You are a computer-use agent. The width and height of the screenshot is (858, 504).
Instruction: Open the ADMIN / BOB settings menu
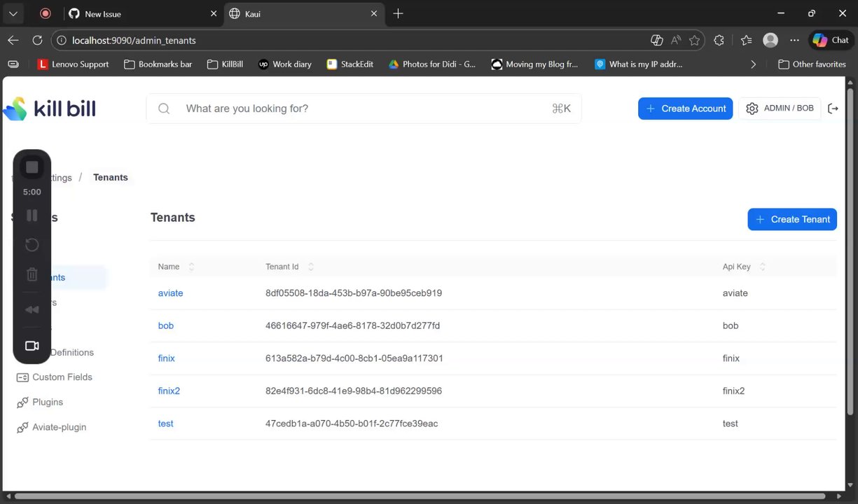(x=780, y=108)
